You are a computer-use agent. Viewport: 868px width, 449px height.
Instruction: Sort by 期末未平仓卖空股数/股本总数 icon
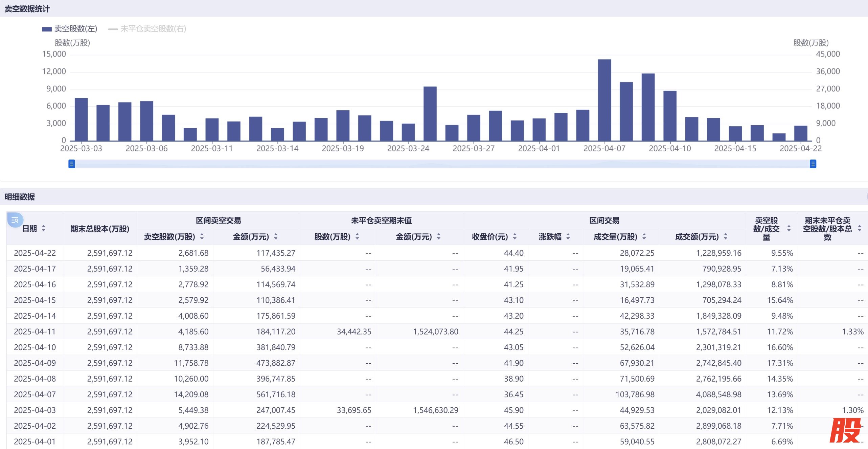pos(860,229)
